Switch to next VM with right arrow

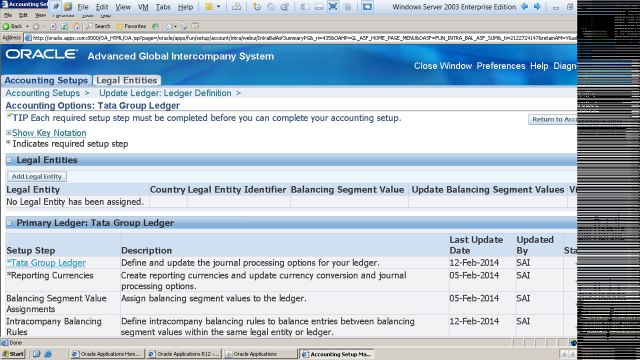(x=537, y=7)
